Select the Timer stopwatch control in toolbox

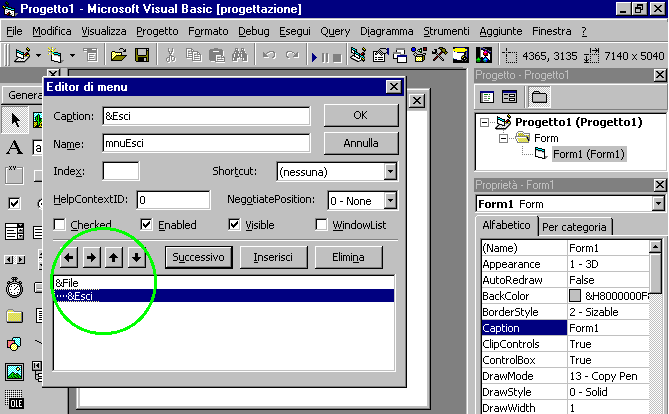point(14,287)
